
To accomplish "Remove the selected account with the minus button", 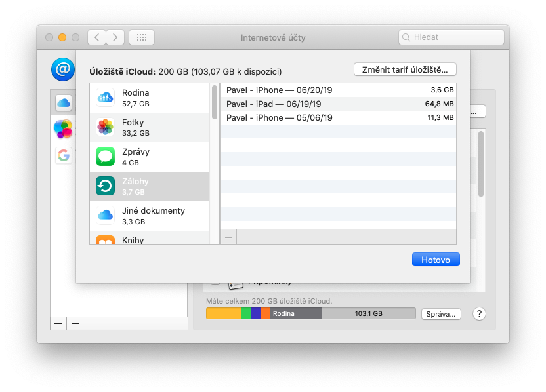I will coord(75,323).
